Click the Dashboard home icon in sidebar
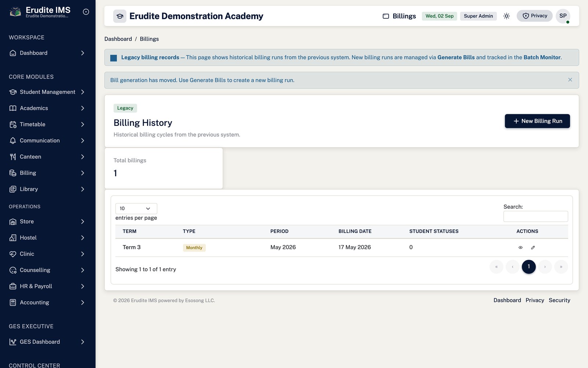Viewport: 588px width, 368px height. click(x=13, y=53)
